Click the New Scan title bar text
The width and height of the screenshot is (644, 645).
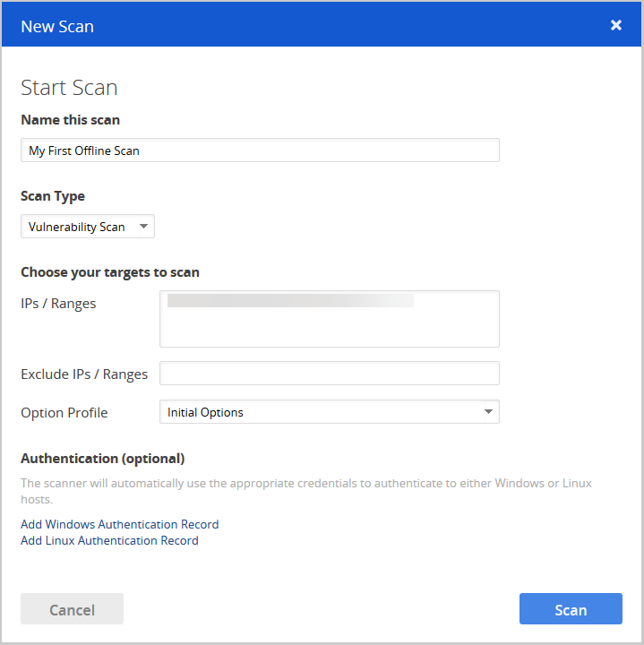[57, 26]
